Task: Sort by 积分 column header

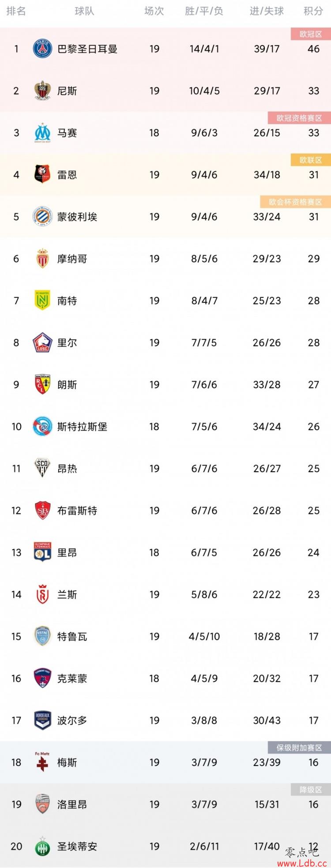Action: (313, 11)
